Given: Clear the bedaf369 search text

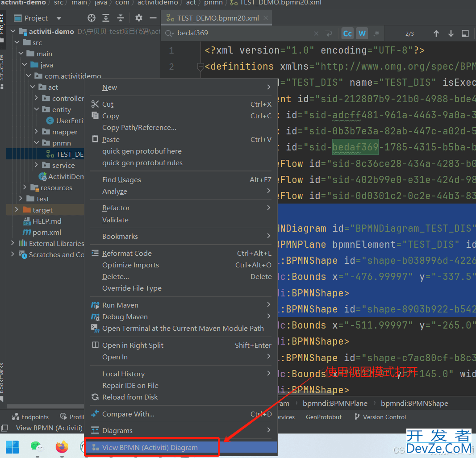Looking at the screenshot, I should point(316,33).
